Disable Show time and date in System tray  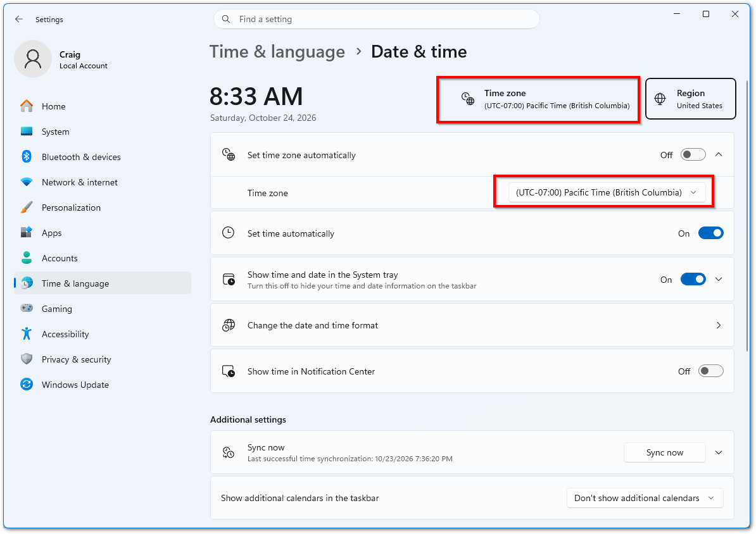[693, 280]
